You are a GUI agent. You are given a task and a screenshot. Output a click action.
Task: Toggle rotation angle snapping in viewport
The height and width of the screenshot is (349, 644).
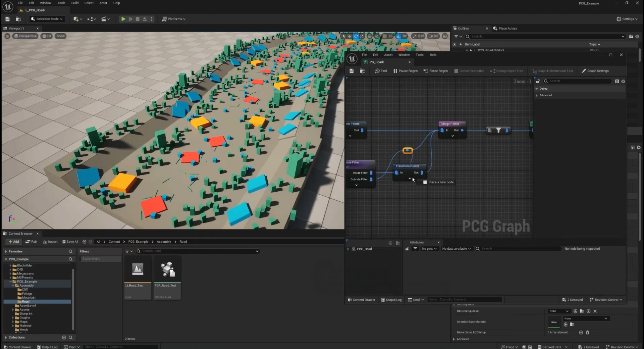[398, 36]
